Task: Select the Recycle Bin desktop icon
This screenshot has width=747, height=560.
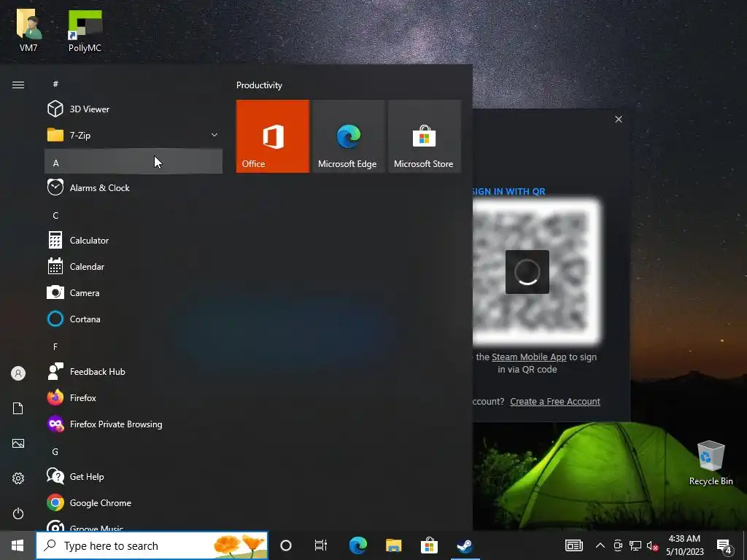Action: click(711, 463)
